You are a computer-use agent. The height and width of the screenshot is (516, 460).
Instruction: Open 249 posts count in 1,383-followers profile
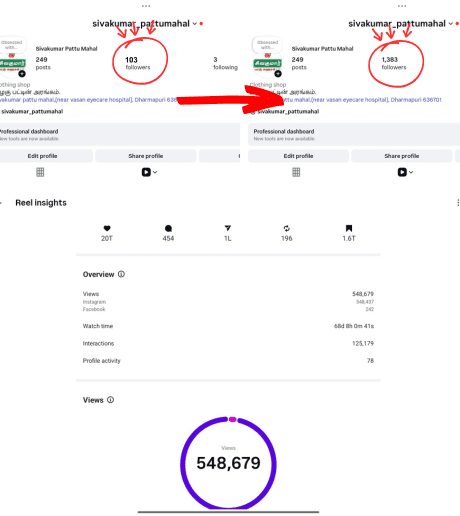(x=299, y=63)
